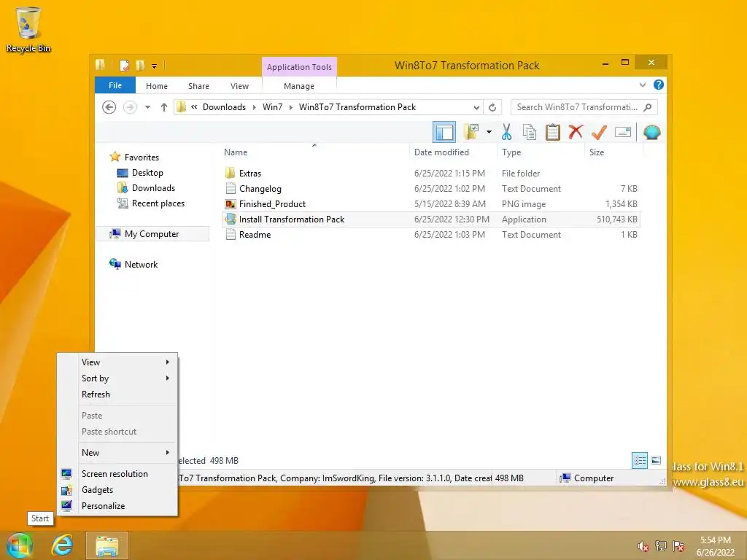The width and height of the screenshot is (747, 560).
Task: Choose Screen resolution from context menu
Action: (x=117, y=474)
